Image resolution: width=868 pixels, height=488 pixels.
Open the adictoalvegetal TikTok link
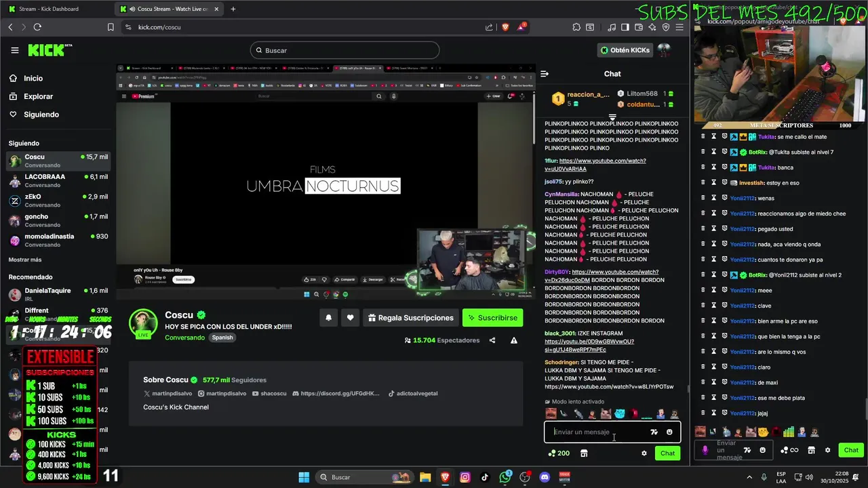(413, 394)
